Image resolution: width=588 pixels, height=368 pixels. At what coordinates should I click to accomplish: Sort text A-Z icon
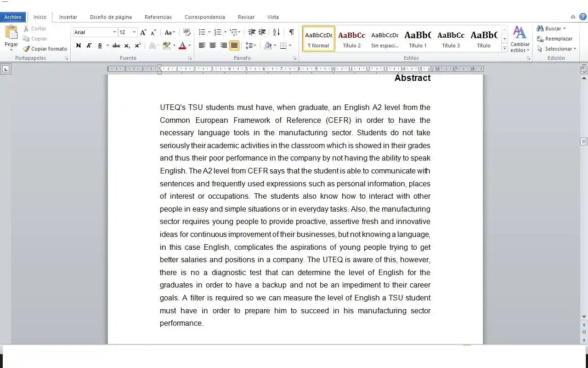point(276,32)
